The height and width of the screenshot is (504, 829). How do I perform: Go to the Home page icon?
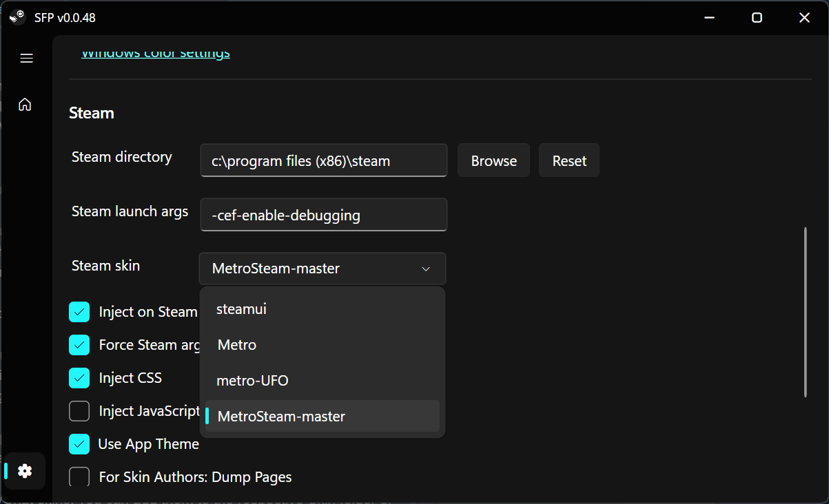(x=25, y=105)
